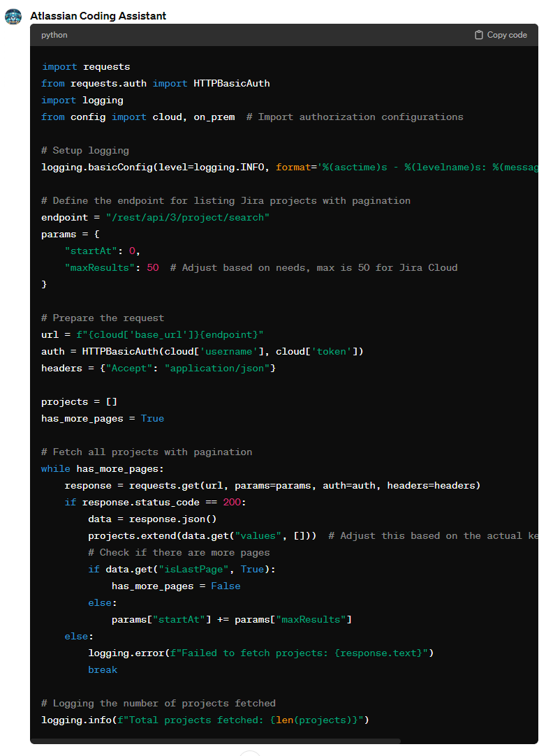Click the clipboard icon beside Copy code
This screenshot has height=756, width=546.
click(x=479, y=35)
